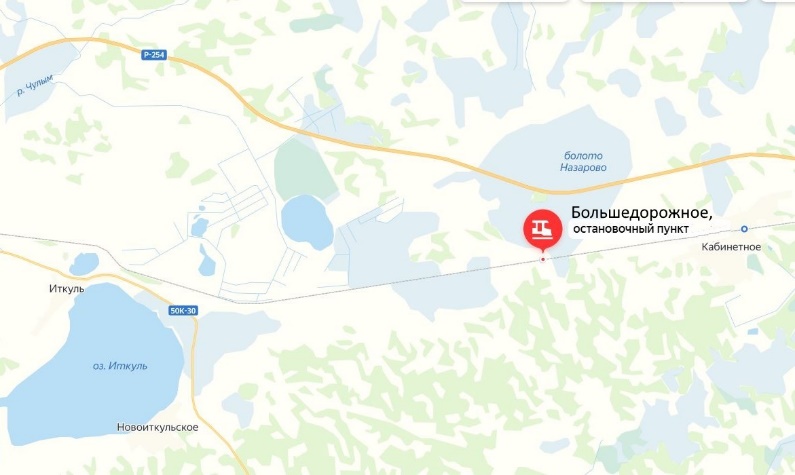
Task: Click the small red dot below the pin
Action: tap(543, 259)
